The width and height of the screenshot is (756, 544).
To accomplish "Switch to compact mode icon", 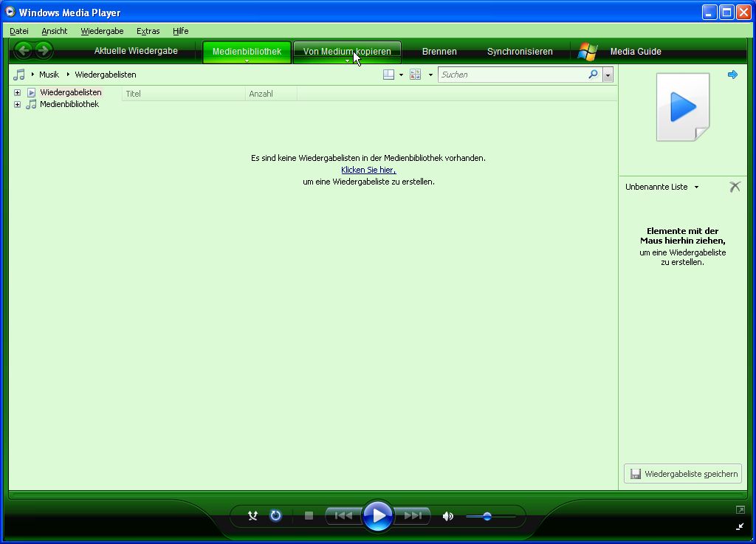I will pyautogui.click(x=740, y=526).
